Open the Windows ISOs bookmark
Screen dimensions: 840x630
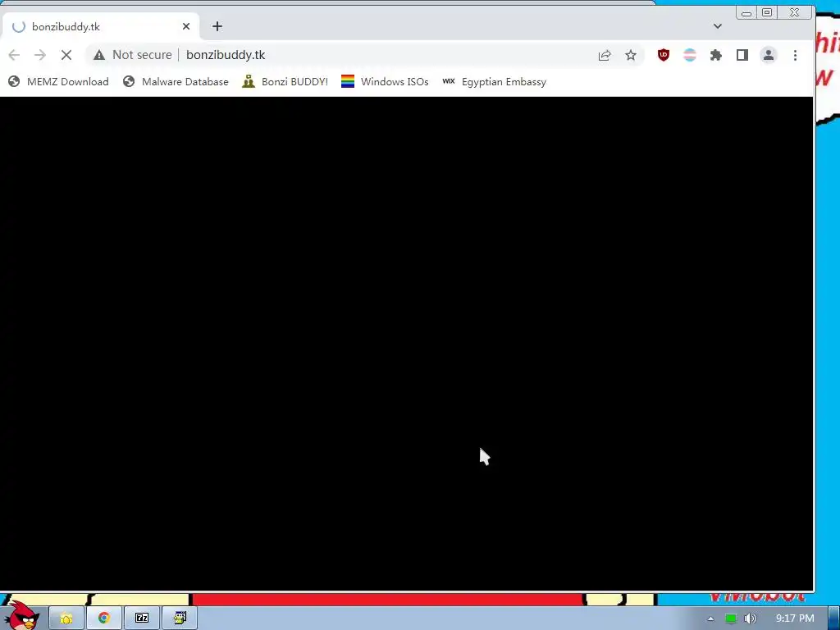(x=385, y=81)
